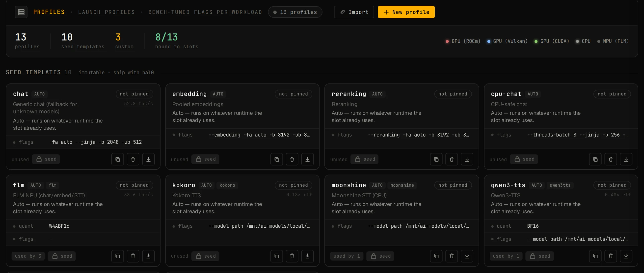
Task: Export the cpu-chat profile
Action: (x=626, y=159)
